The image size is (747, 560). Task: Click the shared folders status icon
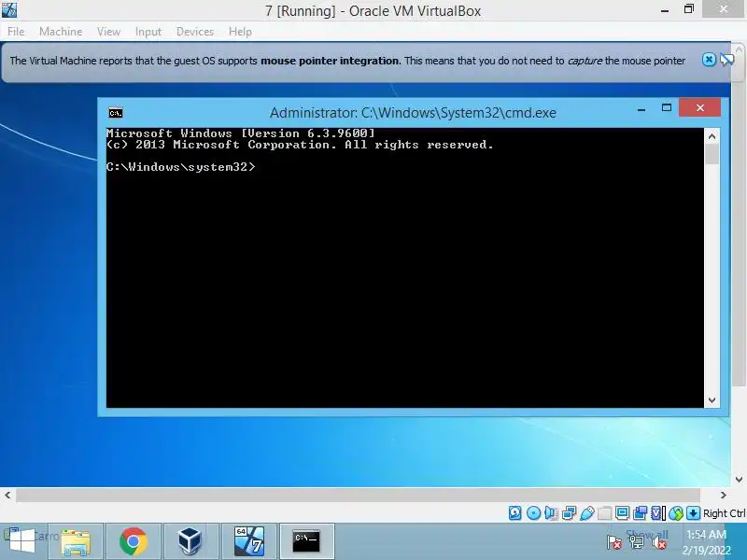click(604, 512)
